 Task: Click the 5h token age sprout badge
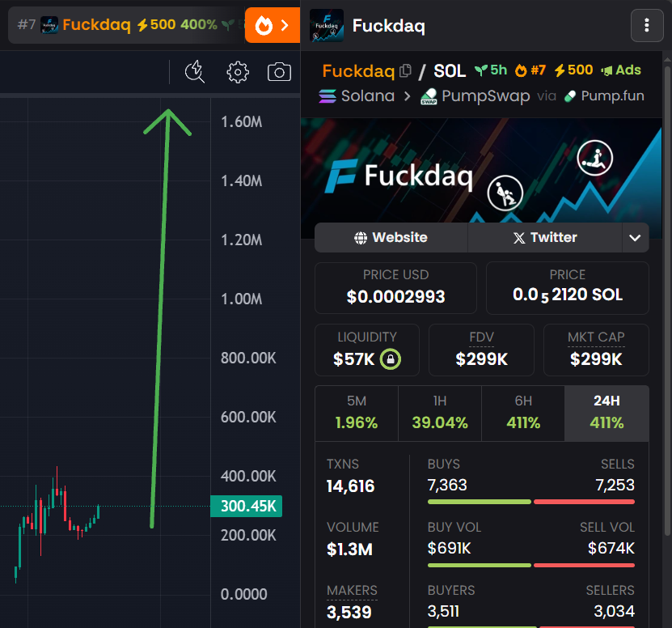coord(491,70)
